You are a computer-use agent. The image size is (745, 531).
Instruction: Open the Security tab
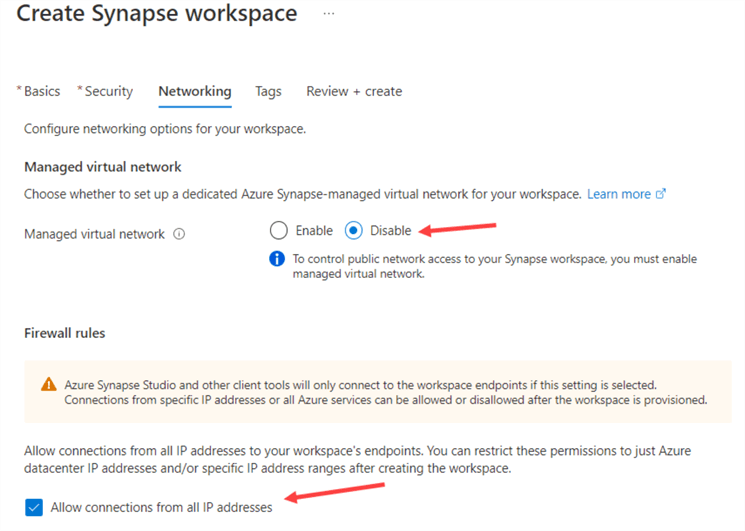[108, 91]
